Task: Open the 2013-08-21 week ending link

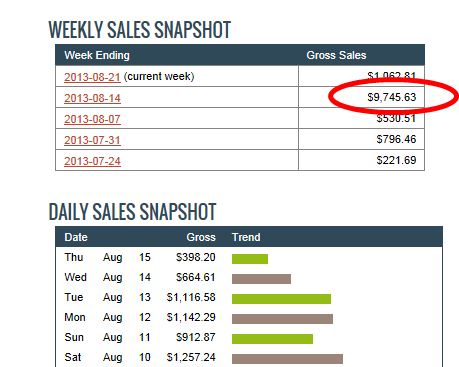Action: (92, 77)
